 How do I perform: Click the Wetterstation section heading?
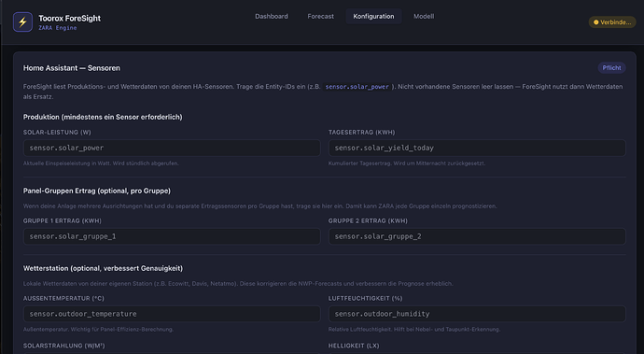103,268
